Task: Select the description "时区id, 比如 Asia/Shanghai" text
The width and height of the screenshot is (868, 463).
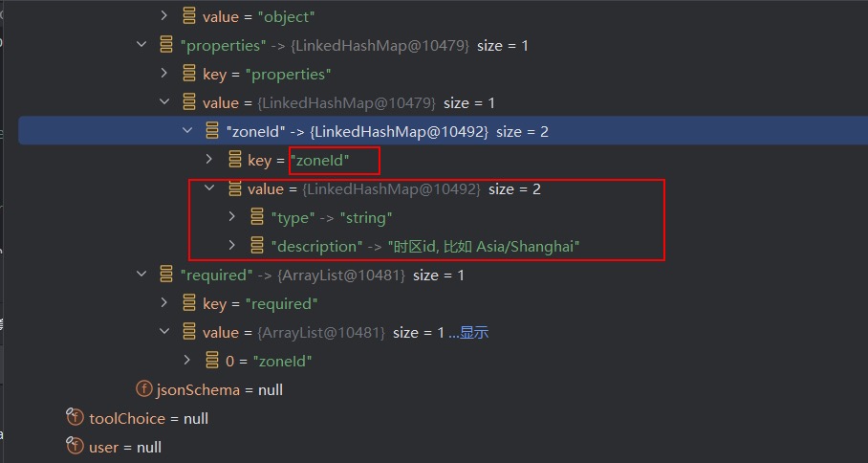Action: 483,247
